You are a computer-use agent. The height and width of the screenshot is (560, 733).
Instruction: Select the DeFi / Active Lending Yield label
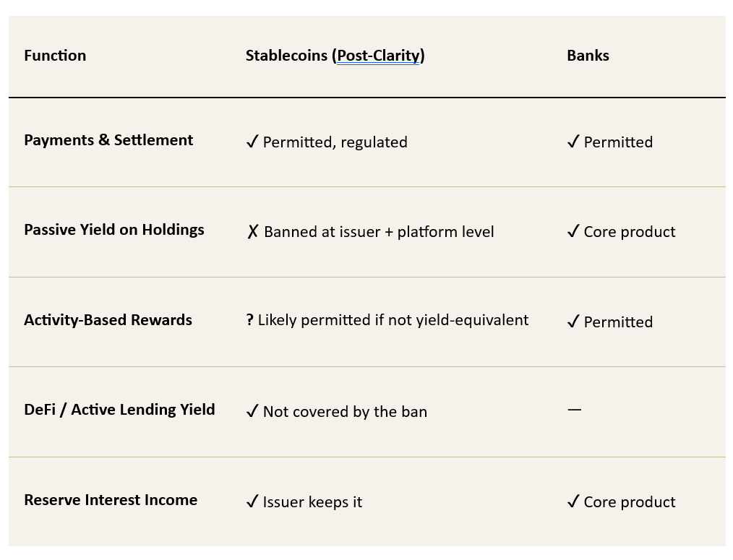119,410
